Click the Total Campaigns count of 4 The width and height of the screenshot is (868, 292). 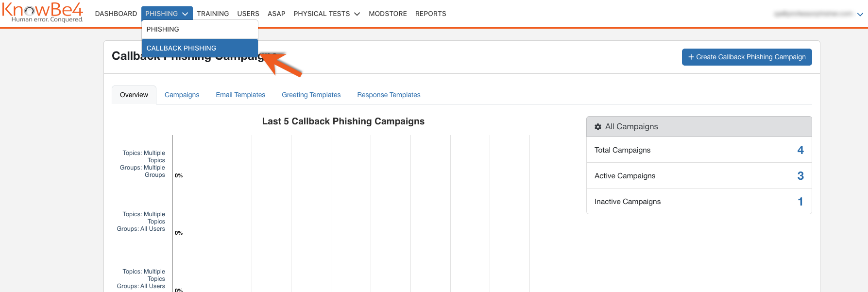point(800,150)
